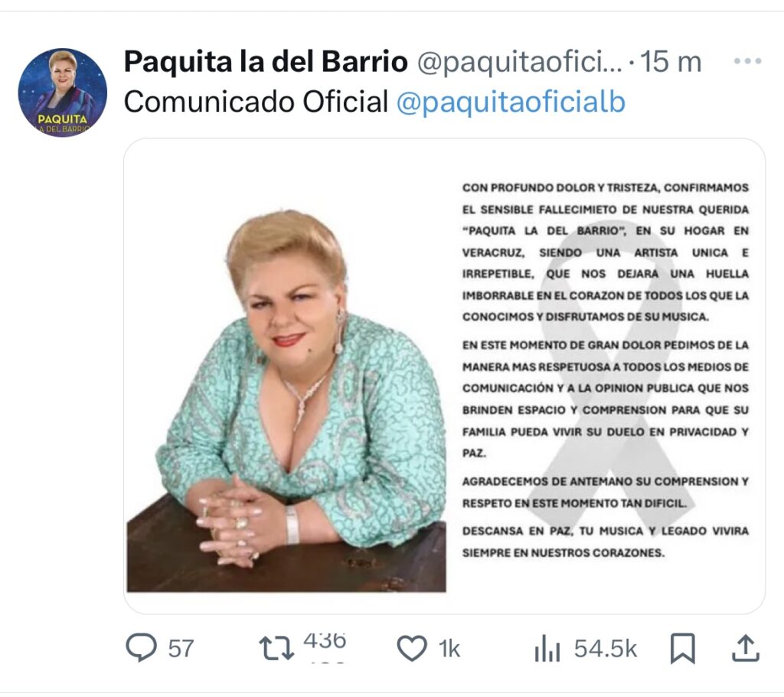
Task: Click the 57 replies count
Action: click(x=181, y=649)
